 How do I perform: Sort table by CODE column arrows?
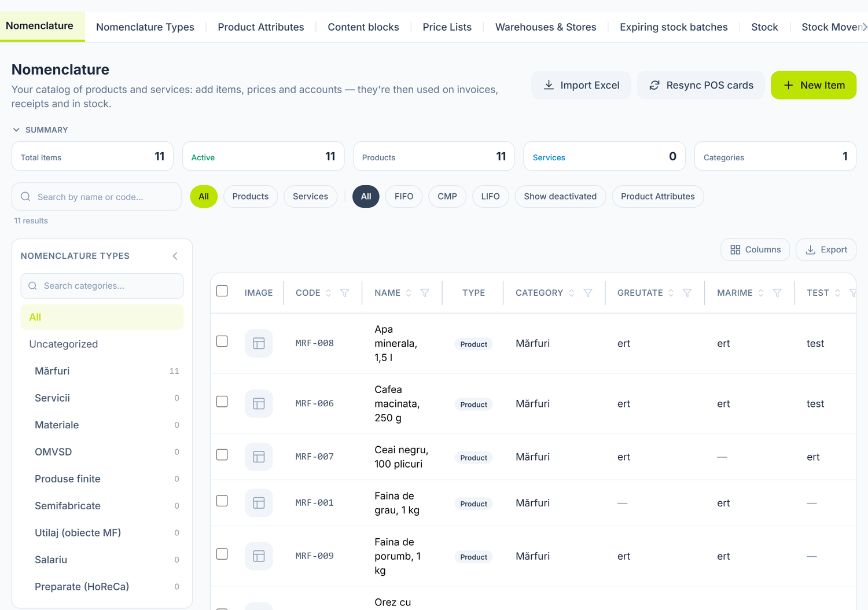328,293
